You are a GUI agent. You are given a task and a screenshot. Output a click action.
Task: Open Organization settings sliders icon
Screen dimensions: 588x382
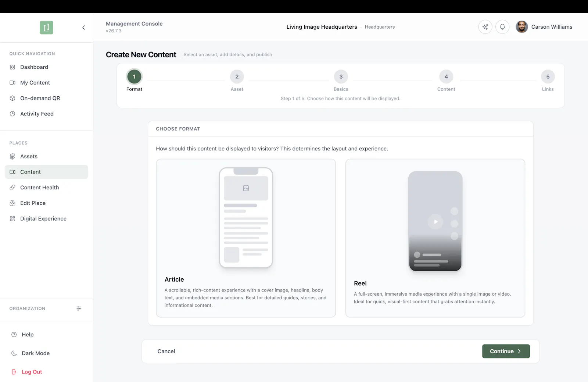click(79, 308)
